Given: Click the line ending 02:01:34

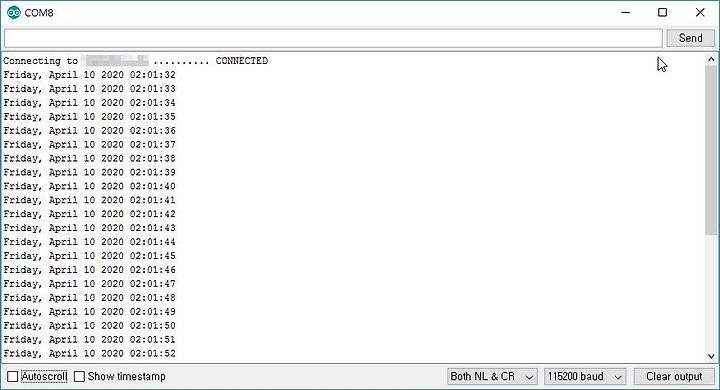Looking at the screenshot, I should pos(90,102).
